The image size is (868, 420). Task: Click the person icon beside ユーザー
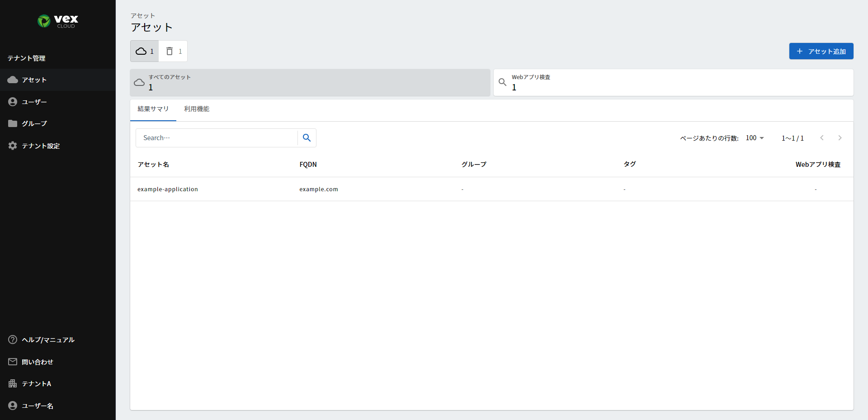(13, 102)
